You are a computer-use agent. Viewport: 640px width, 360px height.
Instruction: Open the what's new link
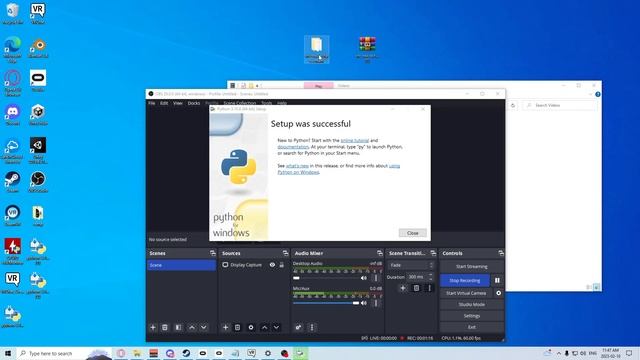[297, 166]
